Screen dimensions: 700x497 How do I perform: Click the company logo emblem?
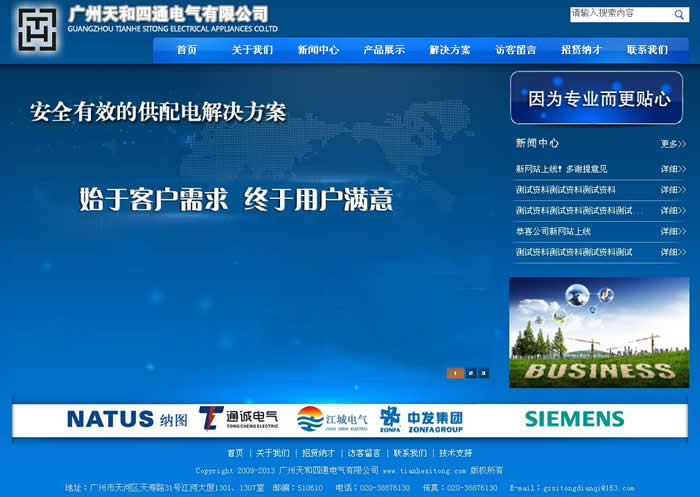click(x=37, y=30)
